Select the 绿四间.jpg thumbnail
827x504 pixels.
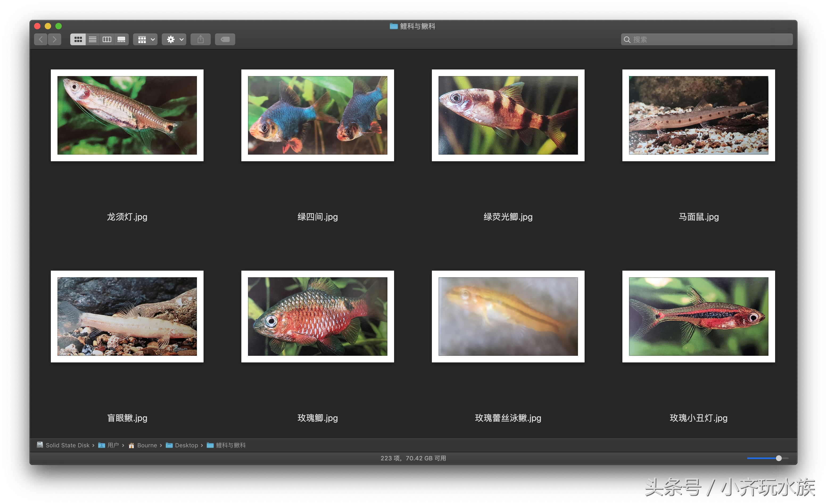[x=317, y=115]
